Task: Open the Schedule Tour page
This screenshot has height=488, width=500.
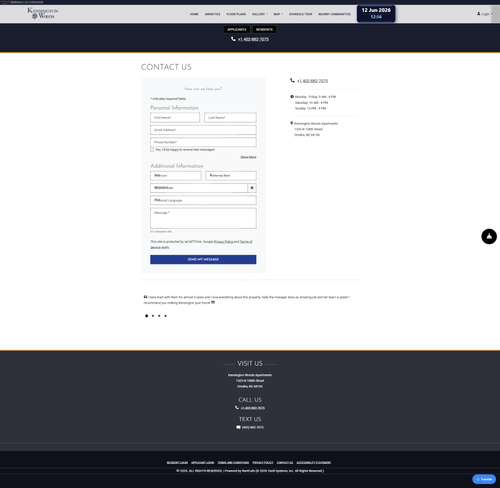Action: [x=300, y=14]
